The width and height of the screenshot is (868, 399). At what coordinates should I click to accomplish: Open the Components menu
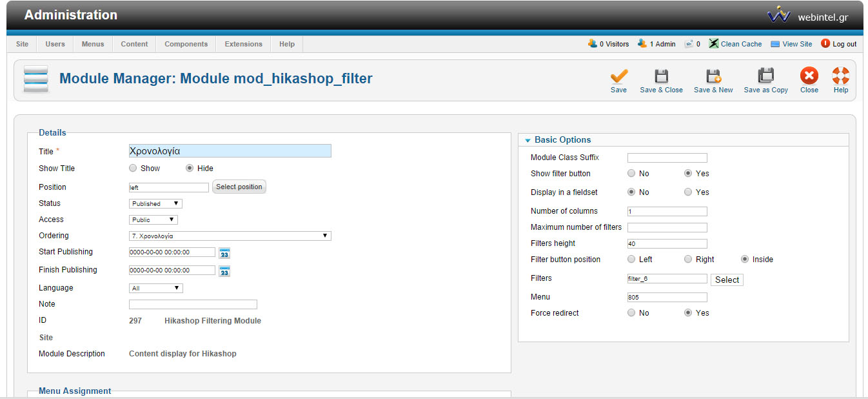point(186,44)
